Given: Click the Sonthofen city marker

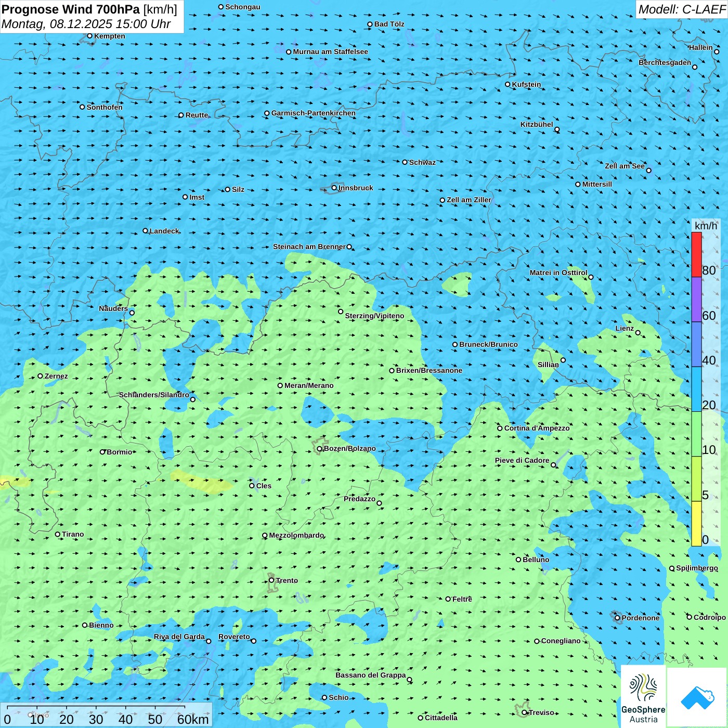Looking at the screenshot, I should [82, 107].
